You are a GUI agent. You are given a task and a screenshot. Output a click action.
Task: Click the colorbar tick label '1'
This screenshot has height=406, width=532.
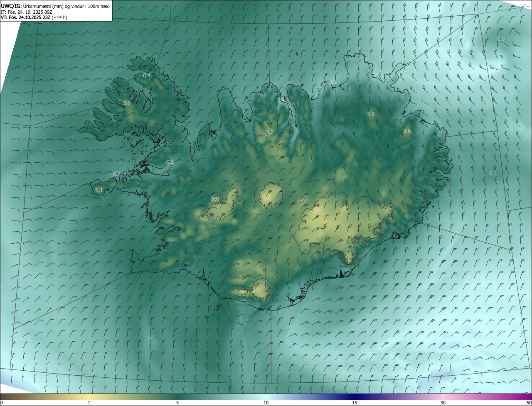click(89, 403)
